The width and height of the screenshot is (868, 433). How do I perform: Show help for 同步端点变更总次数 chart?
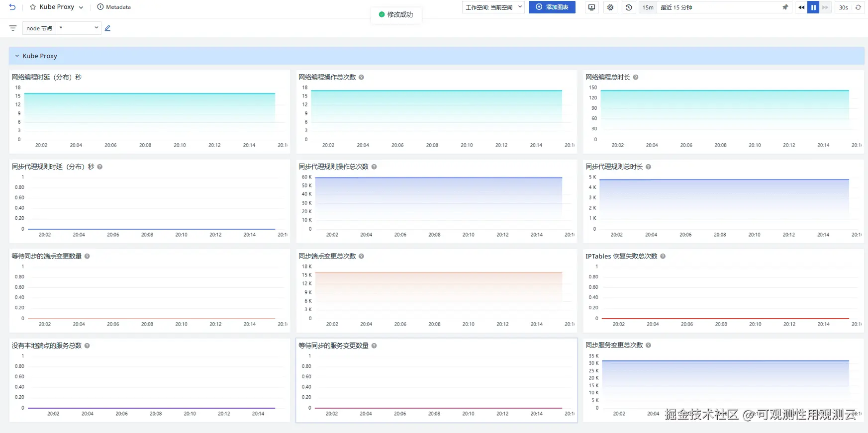point(362,256)
